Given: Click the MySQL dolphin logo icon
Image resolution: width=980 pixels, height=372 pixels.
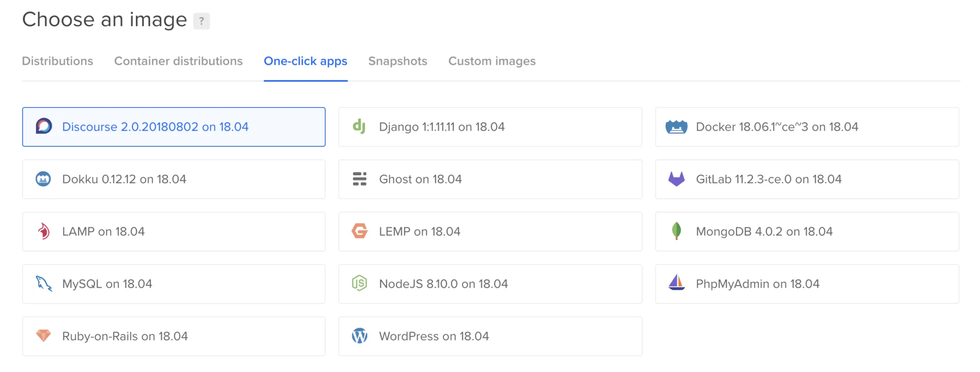Looking at the screenshot, I should tap(44, 284).
